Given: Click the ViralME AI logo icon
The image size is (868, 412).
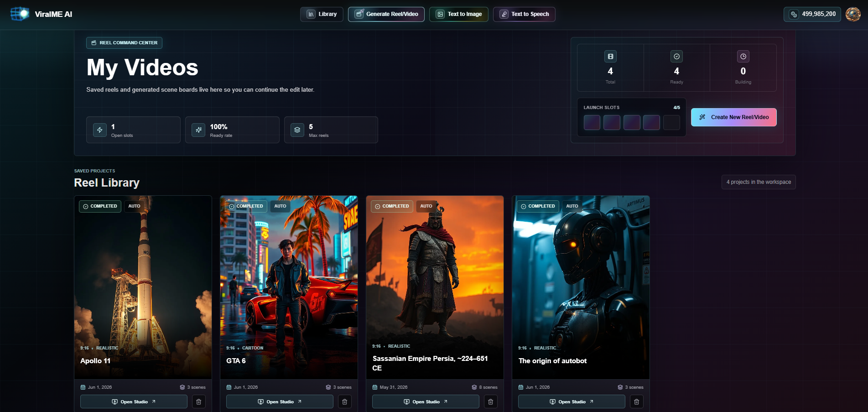Looking at the screenshot, I should [x=20, y=14].
